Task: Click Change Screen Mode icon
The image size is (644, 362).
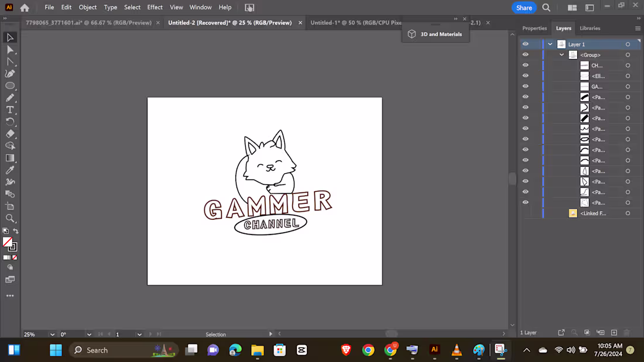Action: (10, 280)
